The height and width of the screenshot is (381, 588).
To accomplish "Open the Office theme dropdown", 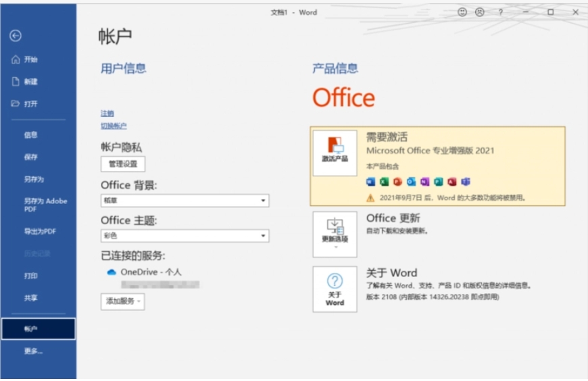I will 185,236.
